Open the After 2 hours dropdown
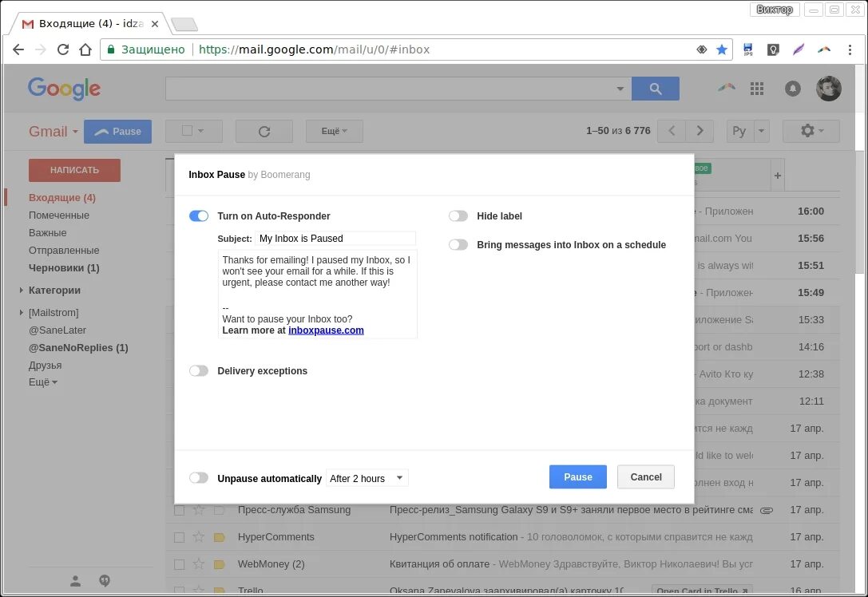 click(x=367, y=478)
